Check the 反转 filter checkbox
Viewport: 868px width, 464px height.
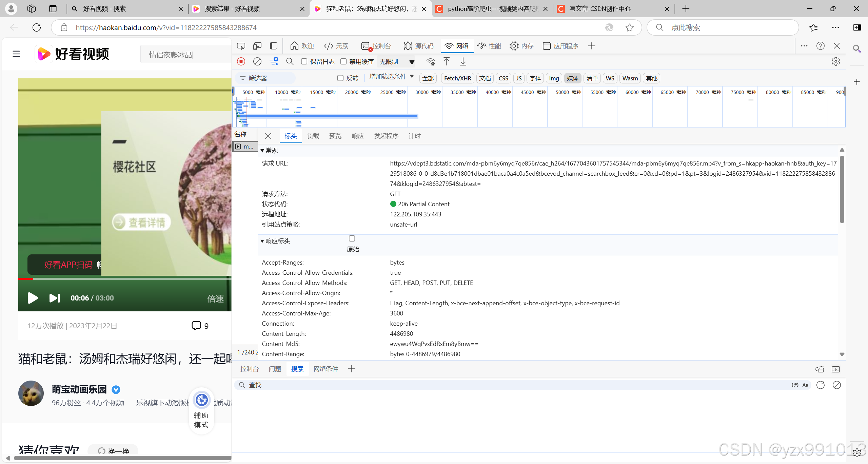pyautogui.click(x=340, y=78)
